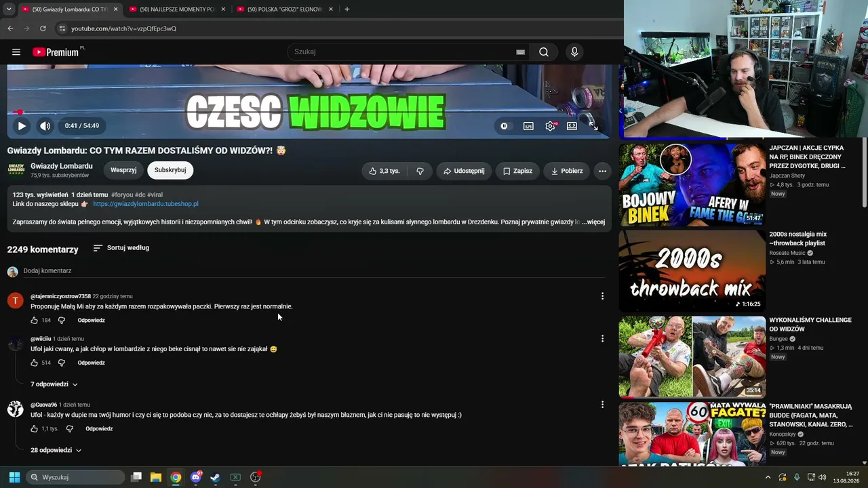868x488 pixels.
Task: Open the BOJOWY BINEK video thumbnail
Action: pyautogui.click(x=692, y=184)
